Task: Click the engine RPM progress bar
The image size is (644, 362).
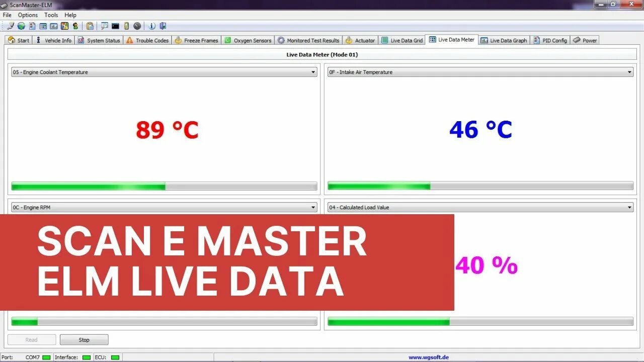Action: [x=164, y=322]
